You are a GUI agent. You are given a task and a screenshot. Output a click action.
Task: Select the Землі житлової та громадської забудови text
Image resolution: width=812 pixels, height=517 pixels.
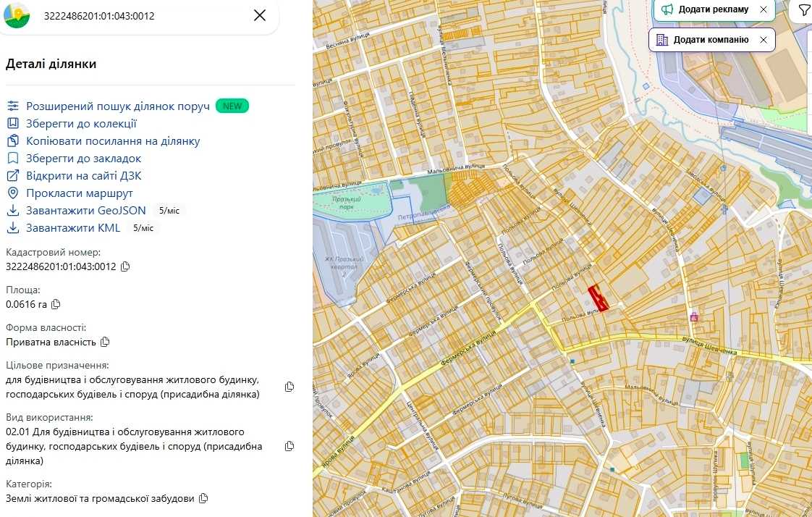[x=100, y=498]
